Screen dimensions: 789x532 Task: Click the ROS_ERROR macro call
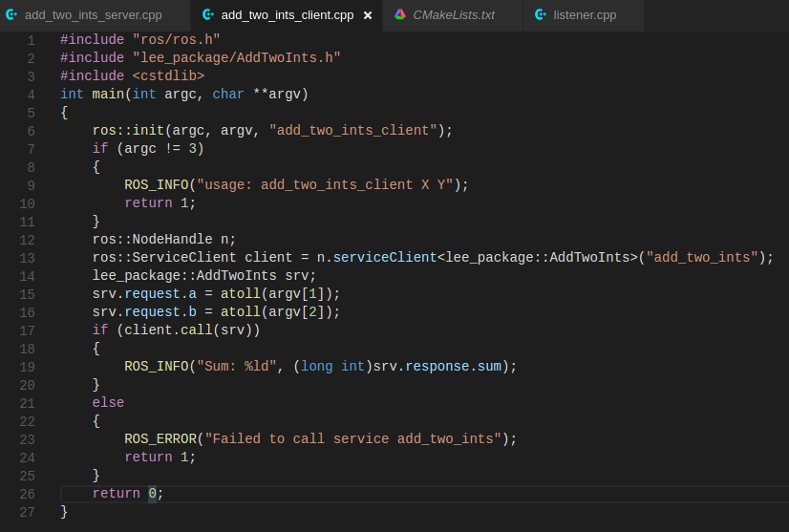tap(160, 439)
